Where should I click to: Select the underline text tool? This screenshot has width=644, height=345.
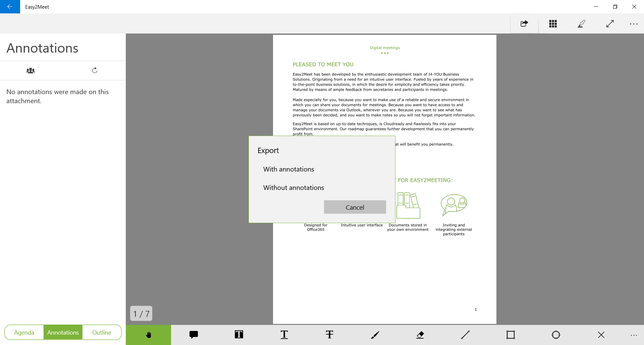(284, 335)
